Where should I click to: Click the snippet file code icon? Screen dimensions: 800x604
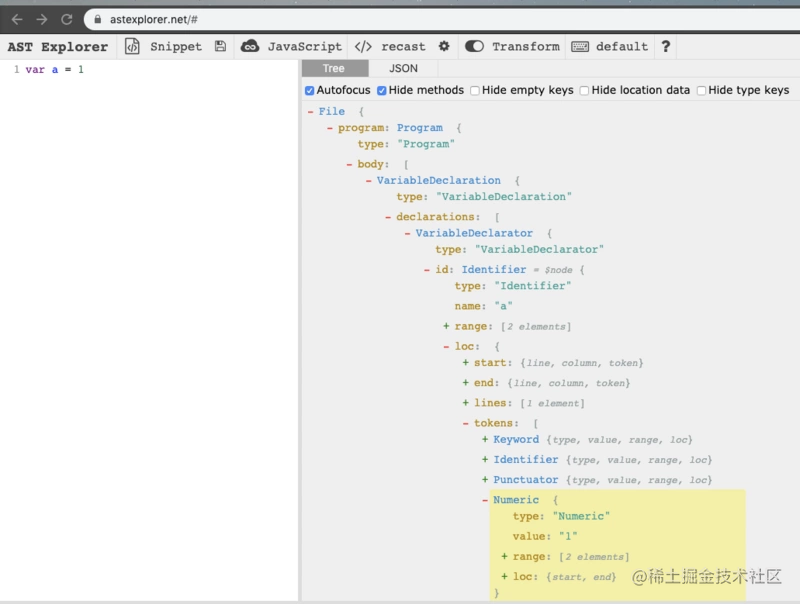pos(132,46)
